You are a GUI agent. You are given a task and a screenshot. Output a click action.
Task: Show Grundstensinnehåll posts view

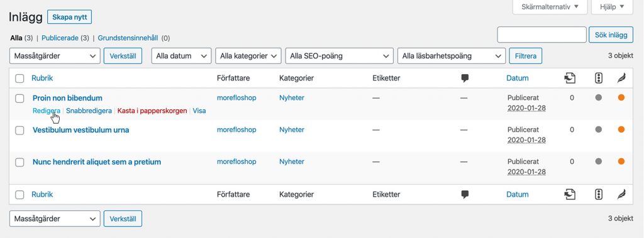coord(128,38)
